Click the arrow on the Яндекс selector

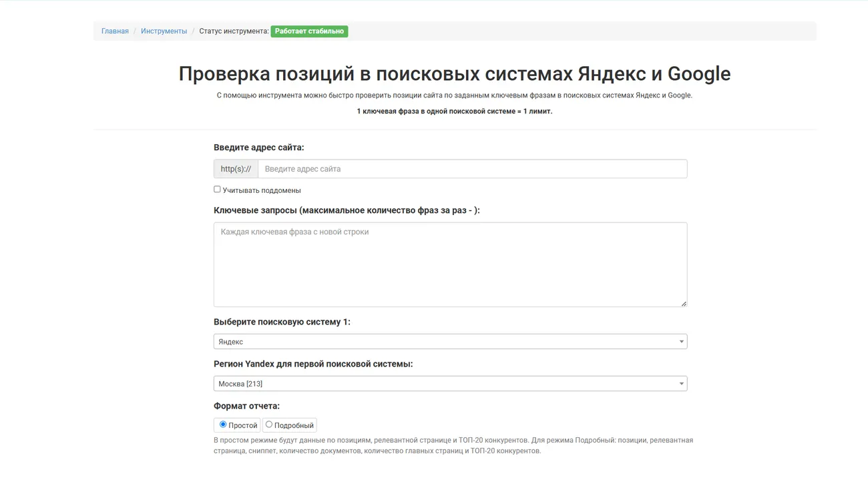(681, 342)
